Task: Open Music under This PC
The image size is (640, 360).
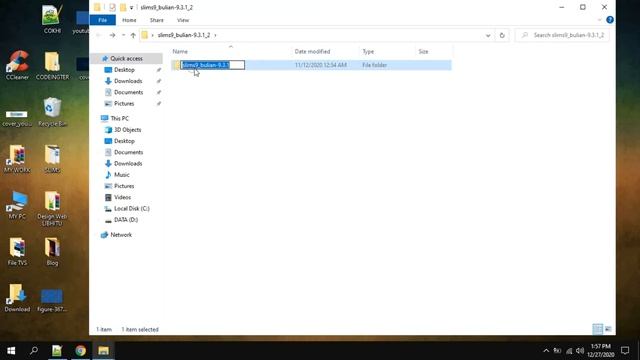Action: tap(121, 175)
